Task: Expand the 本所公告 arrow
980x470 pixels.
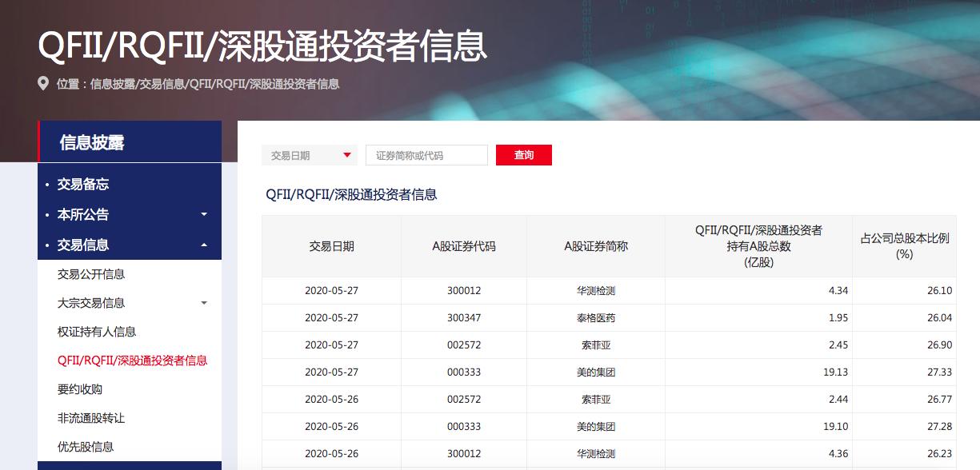Action: point(204,214)
